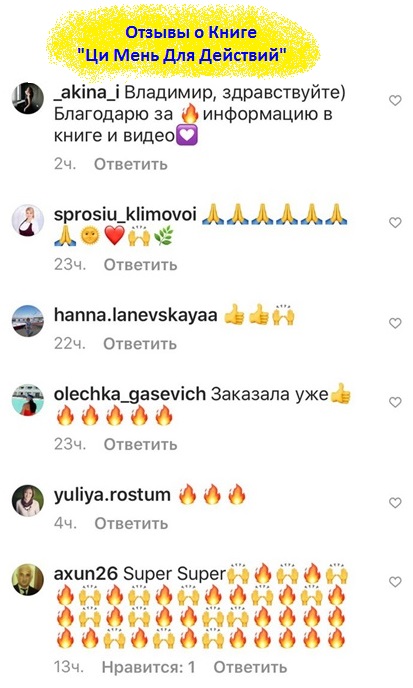The image size is (413, 688).
Task: Open username link olechka_gasevich
Action: tap(129, 394)
